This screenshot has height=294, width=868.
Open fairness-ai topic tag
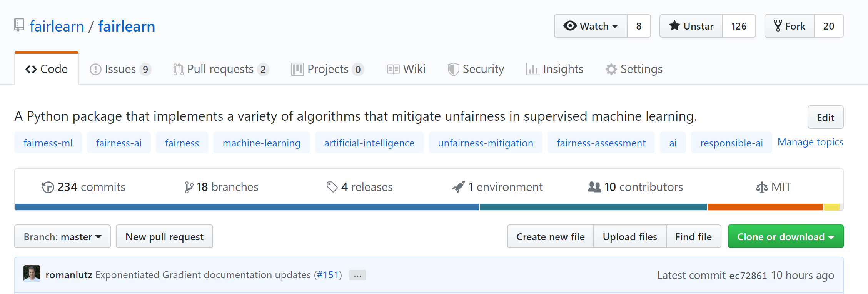(119, 143)
